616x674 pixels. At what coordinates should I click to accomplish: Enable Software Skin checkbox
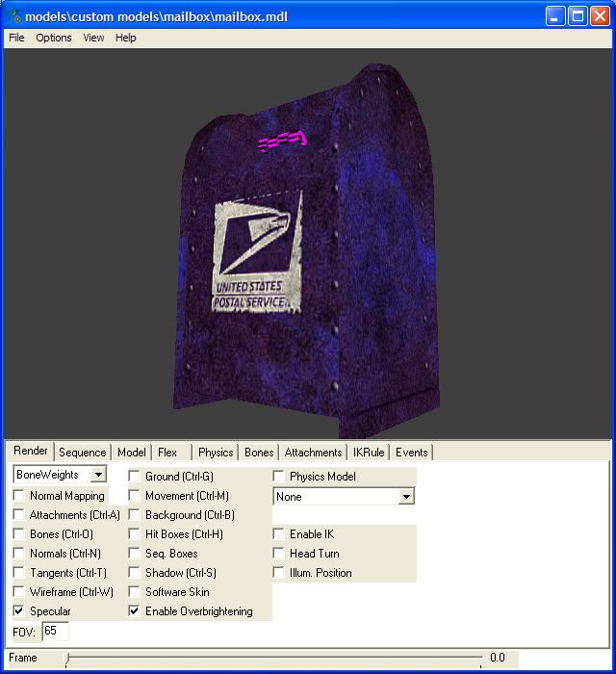pos(134,592)
